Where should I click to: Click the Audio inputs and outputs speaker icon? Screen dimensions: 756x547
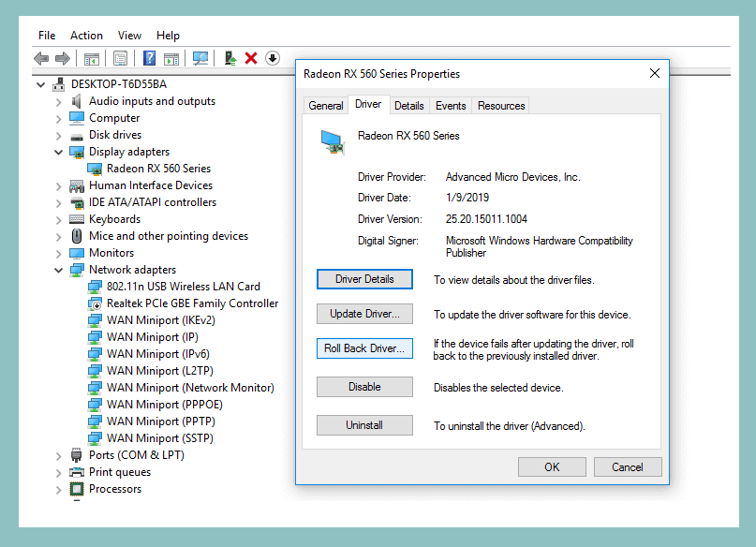76,101
